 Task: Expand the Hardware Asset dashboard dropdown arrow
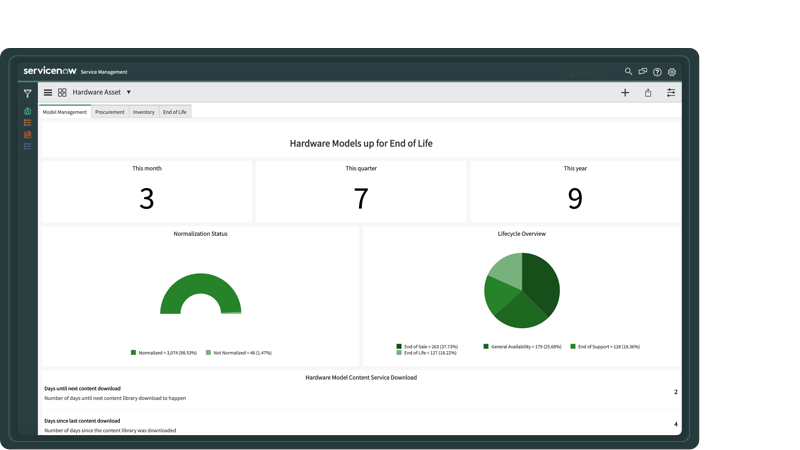(x=129, y=92)
